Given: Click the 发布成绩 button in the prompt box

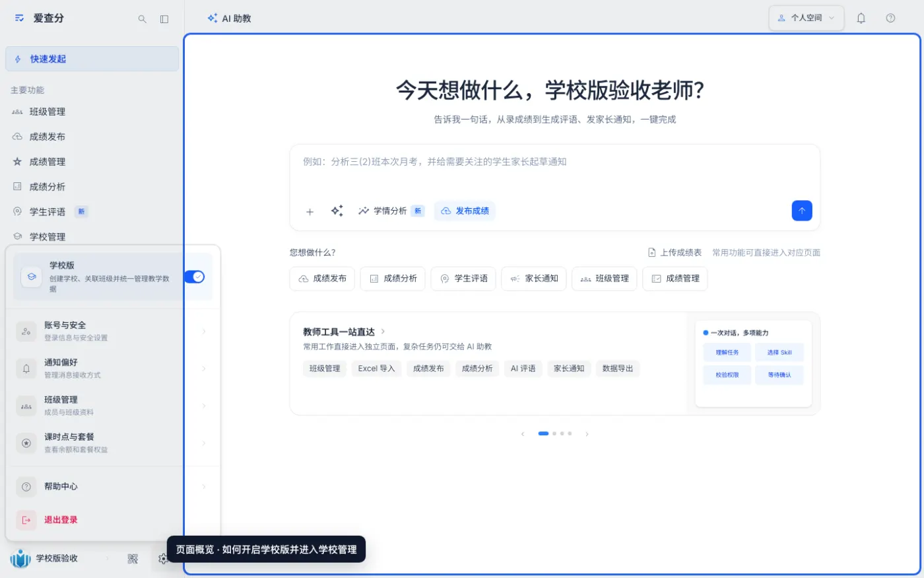Looking at the screenshot, I should (465, 211).
